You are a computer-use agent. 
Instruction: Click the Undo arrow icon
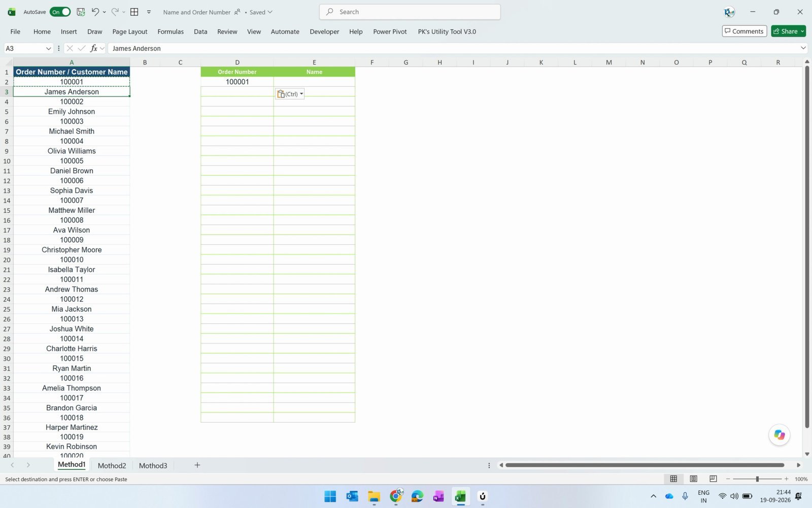point(95,12)
